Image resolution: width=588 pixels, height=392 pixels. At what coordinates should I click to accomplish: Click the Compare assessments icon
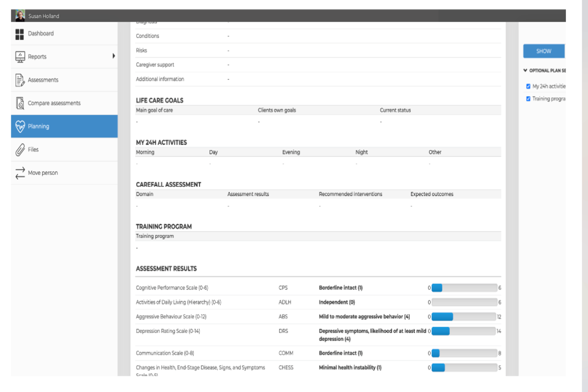pos(20,103)
